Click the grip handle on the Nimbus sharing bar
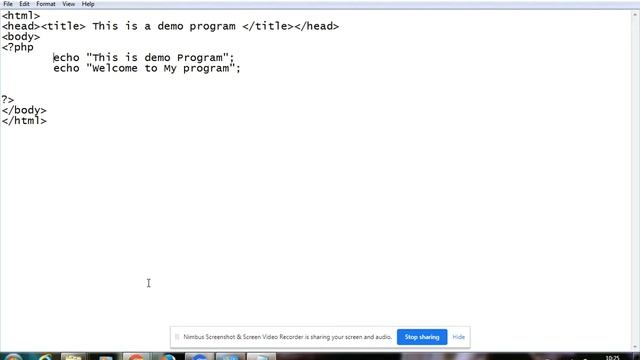The width and height of the screenshot is (640, 360). point(177,337)
